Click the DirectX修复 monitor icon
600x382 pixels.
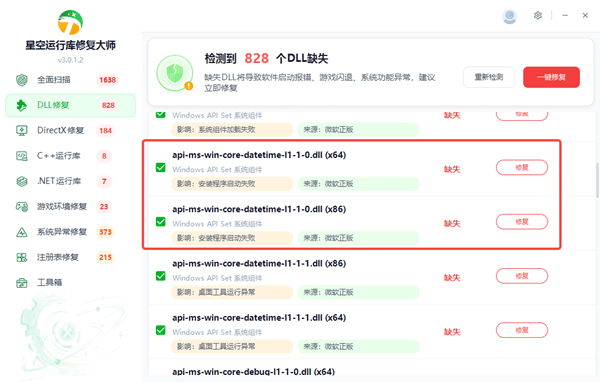22,131
